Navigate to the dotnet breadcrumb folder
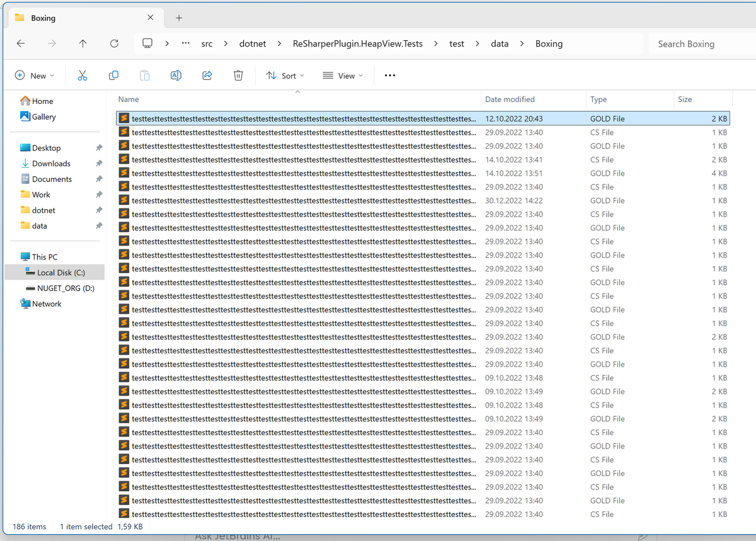Screen dimensions: 756x541 coord(253,43)
